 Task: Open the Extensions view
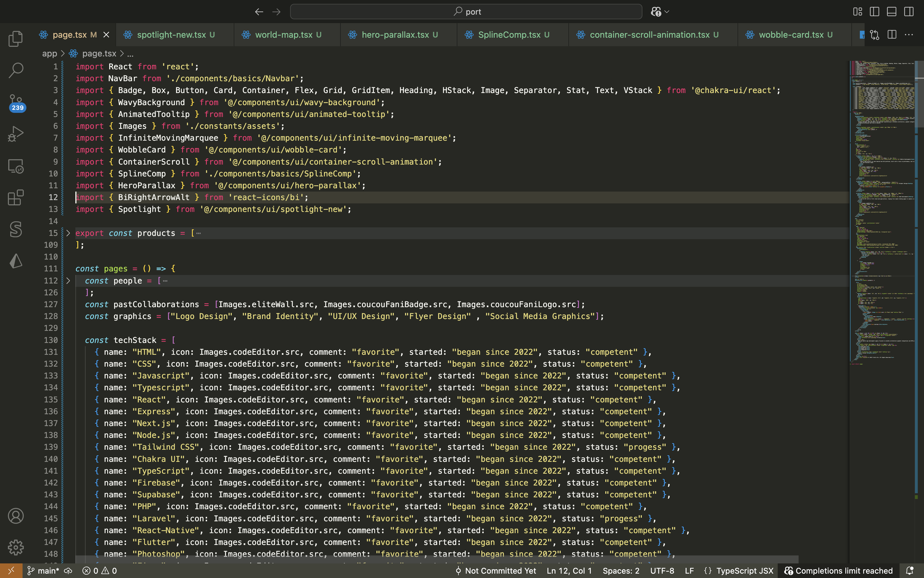click(16, 198)
